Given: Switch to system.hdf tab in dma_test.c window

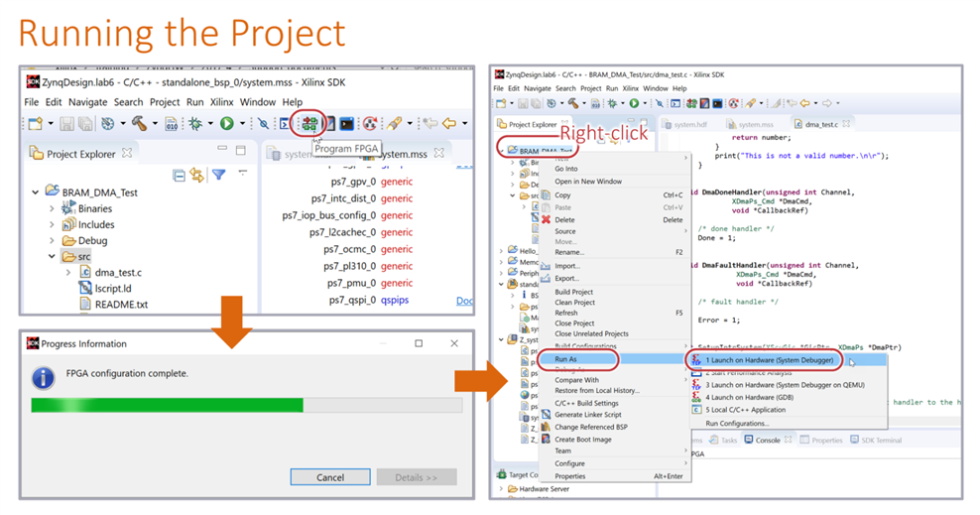Looking at the screenshot, I should (x=689, y=124).
